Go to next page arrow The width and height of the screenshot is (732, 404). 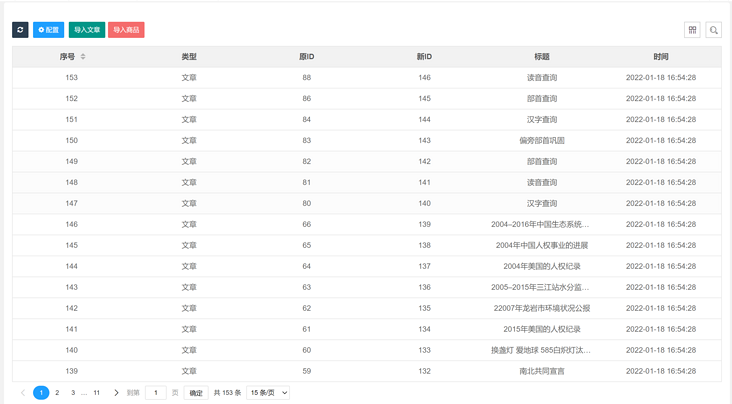[116, 393]
